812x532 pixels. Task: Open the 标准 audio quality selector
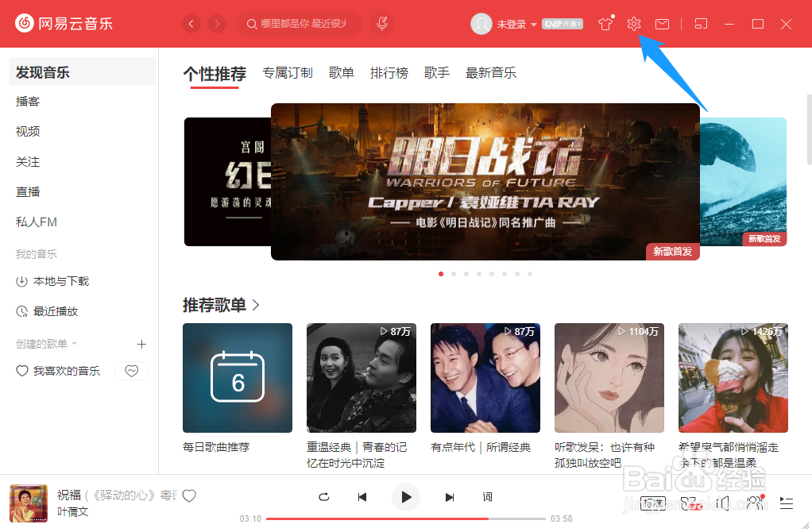click(653, 503)
